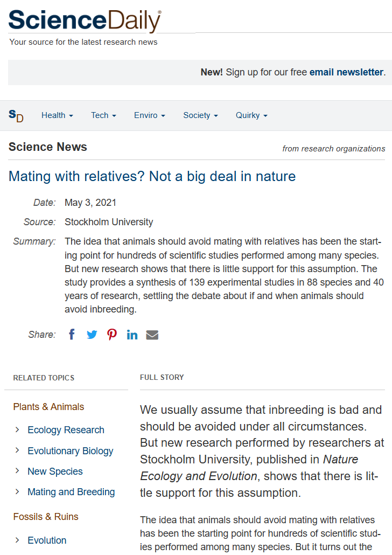Click chevron beside Ecology Research
The image size is (392, 555).
point(17,429)
